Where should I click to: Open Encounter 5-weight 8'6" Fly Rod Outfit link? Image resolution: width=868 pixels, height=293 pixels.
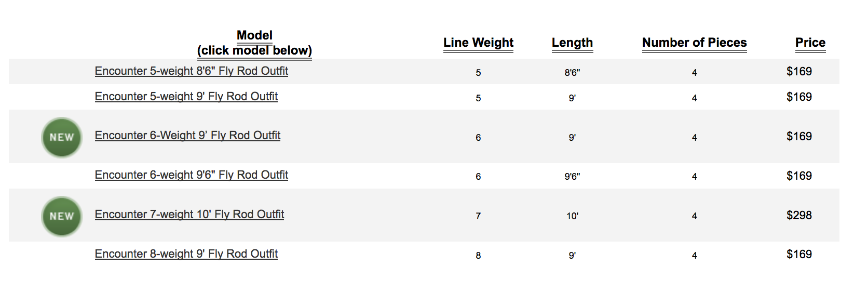point(191,71)
